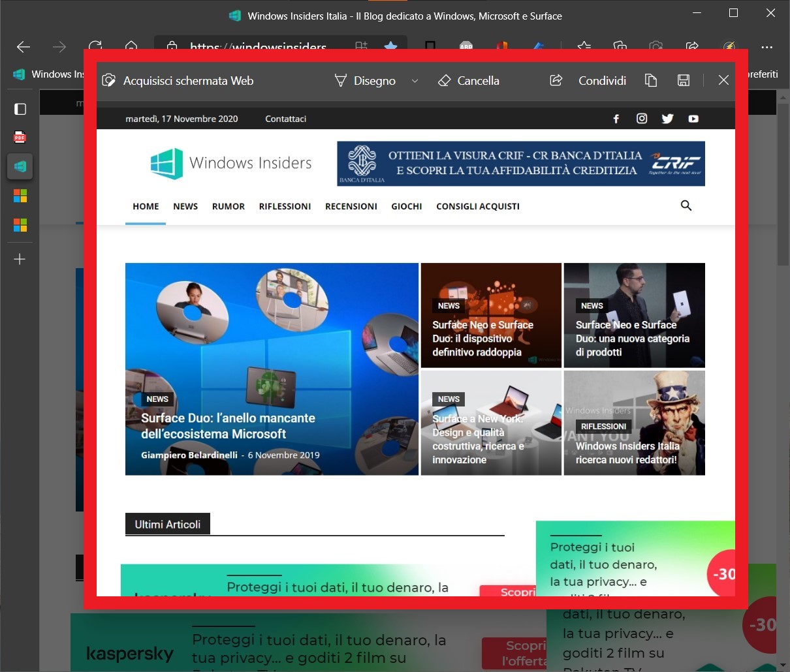Select the Cancella eraser tool
This screenshot has width=790, height=672.
pyautogui.click(x=469, y=80)
